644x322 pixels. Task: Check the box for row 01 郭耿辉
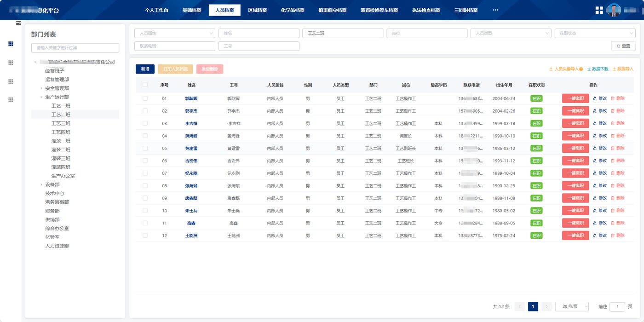coord(145,98)
